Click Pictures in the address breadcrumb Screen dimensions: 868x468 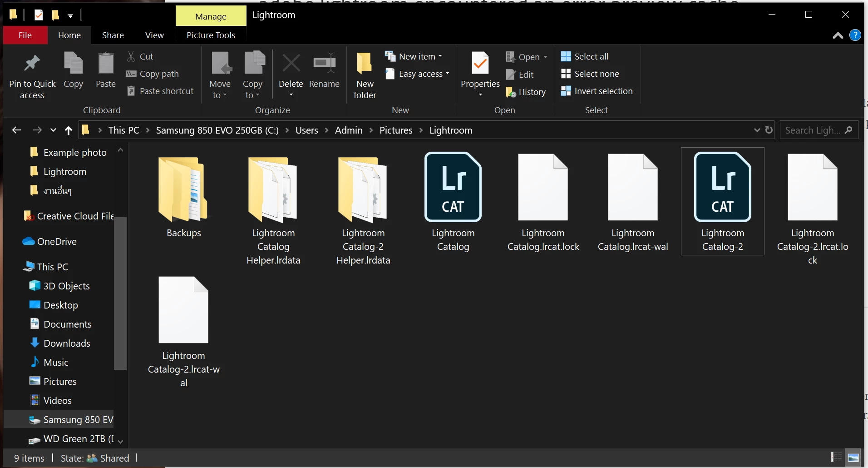[x=396, y=130]
